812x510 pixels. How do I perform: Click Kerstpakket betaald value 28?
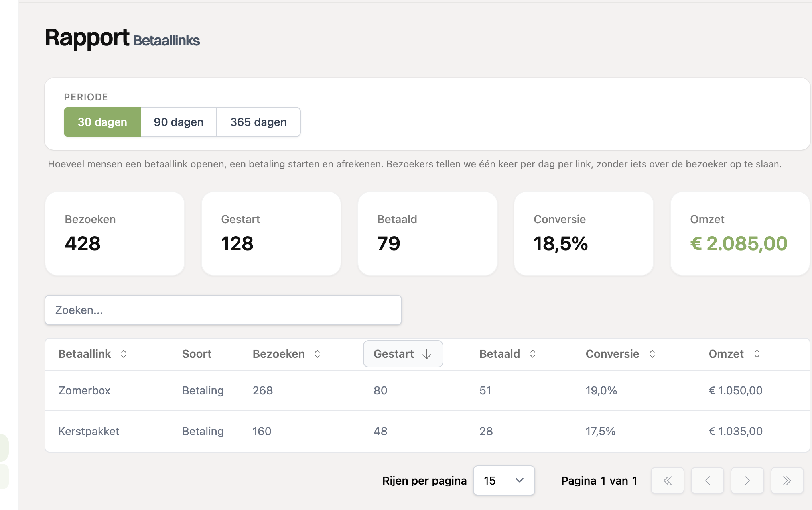[486, 431]
